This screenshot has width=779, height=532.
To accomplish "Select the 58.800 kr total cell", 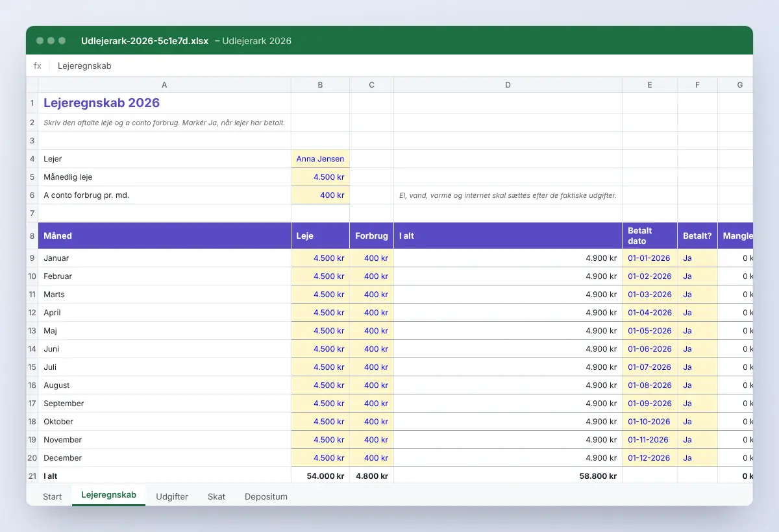I will pyautogui.click(x=508, y=476).
